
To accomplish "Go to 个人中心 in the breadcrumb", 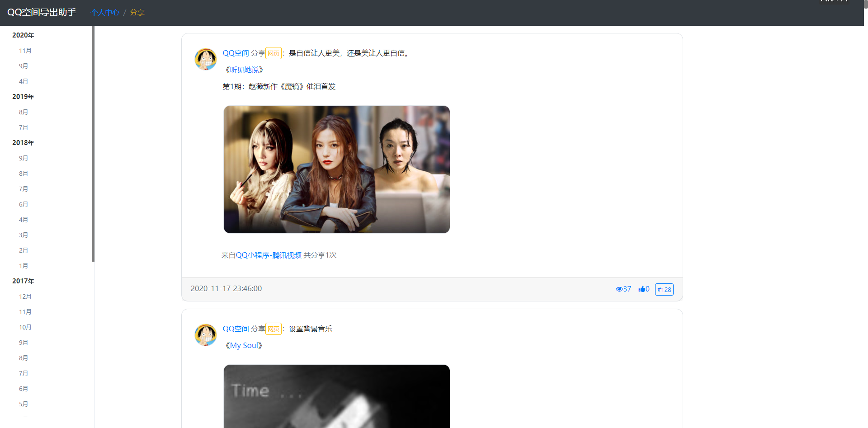I will [x=105, y=13].
